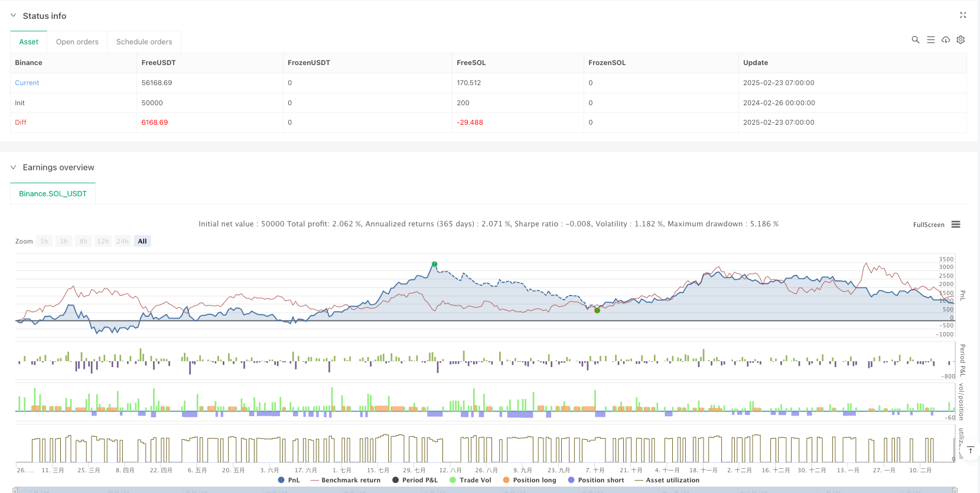Click the cloud download icon
The height and width of the screenshot is (493, 980).
[946, 40]
